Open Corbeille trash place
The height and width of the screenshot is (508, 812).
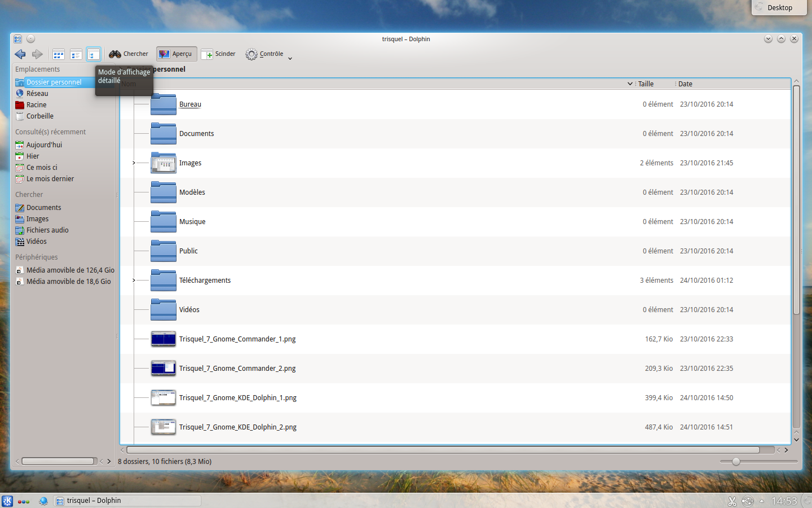pos(39,116)
